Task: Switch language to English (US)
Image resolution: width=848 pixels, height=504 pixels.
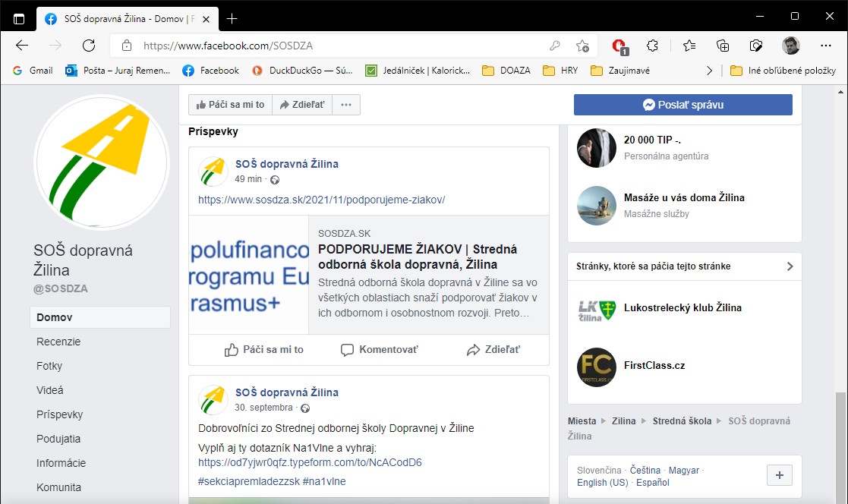Action: [603, 483]
